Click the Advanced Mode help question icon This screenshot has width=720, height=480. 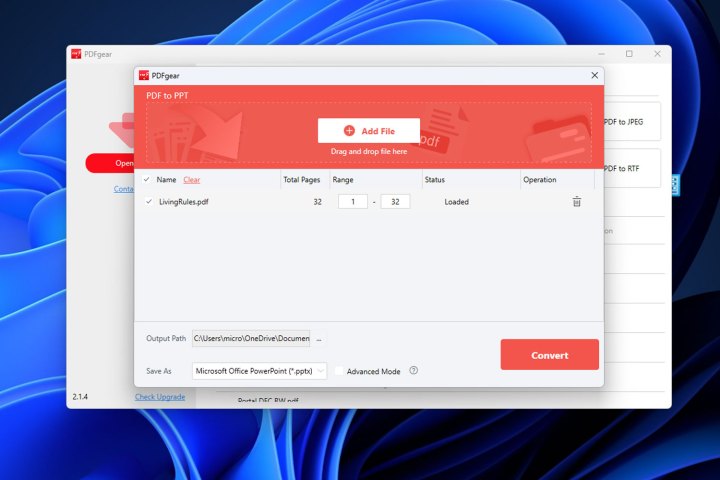(x=414, y=370)
